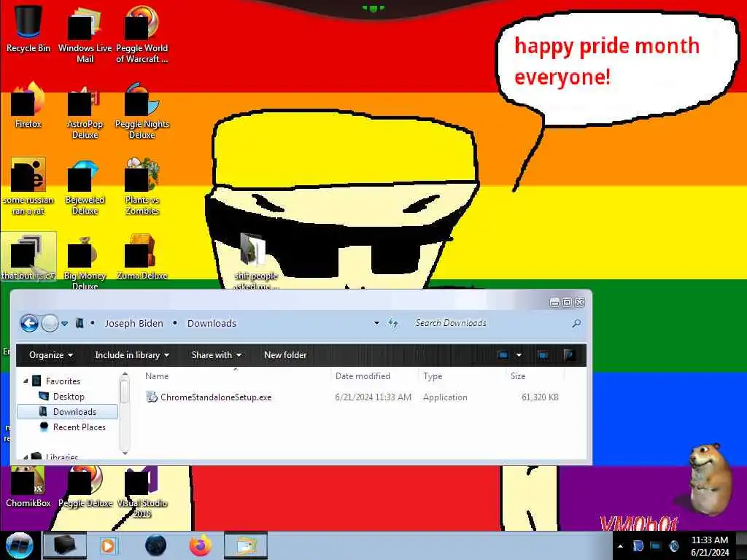
Task: Open the Share with dropdown
Action: 216,355
